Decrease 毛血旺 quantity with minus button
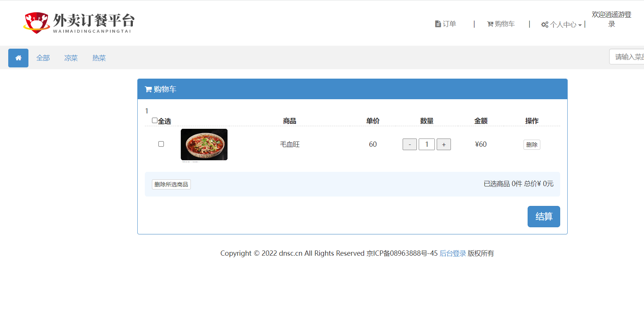 point(410,145)
